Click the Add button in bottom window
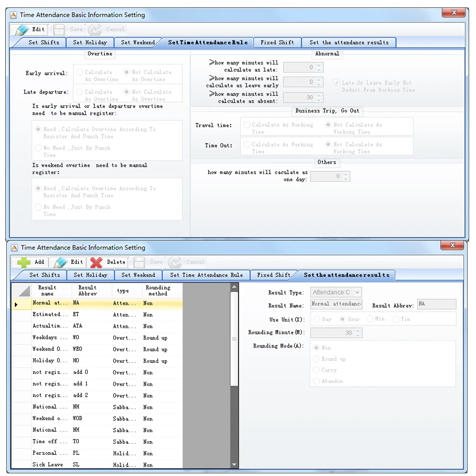The width and height of the screenshot is (476, 476). [30, 262]
